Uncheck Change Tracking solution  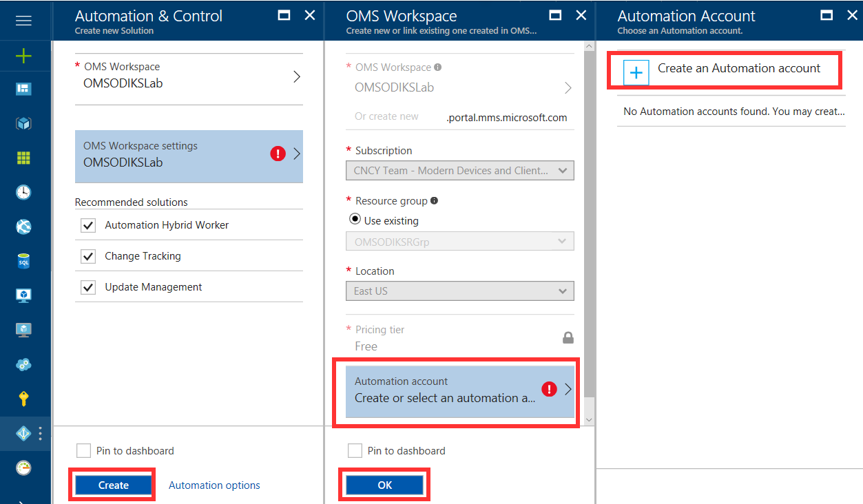88,256
